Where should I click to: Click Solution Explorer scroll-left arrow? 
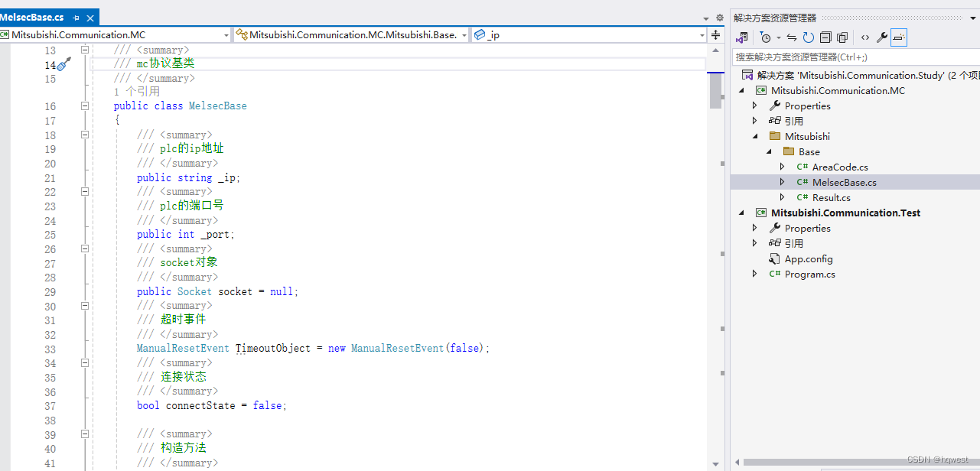point(737,462)
